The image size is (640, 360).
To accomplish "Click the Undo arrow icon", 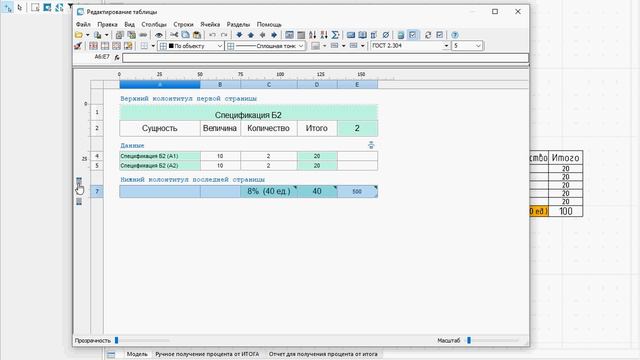I will tap(212, 35).
